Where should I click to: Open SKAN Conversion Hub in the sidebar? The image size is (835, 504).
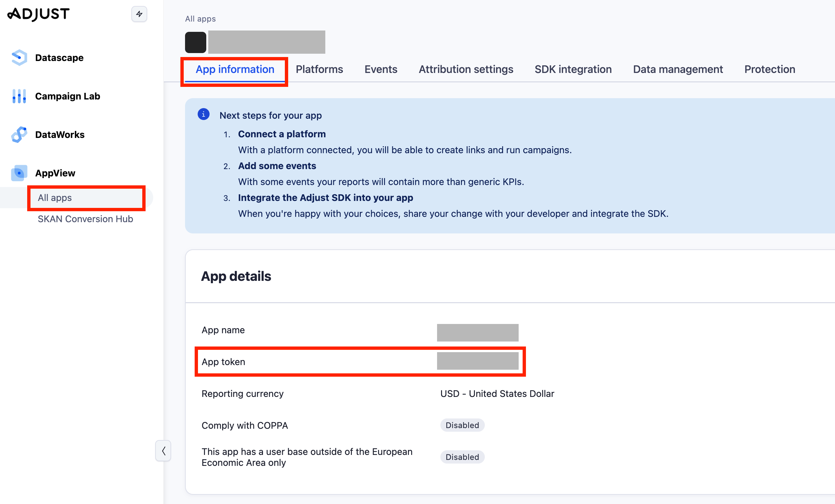85,219
